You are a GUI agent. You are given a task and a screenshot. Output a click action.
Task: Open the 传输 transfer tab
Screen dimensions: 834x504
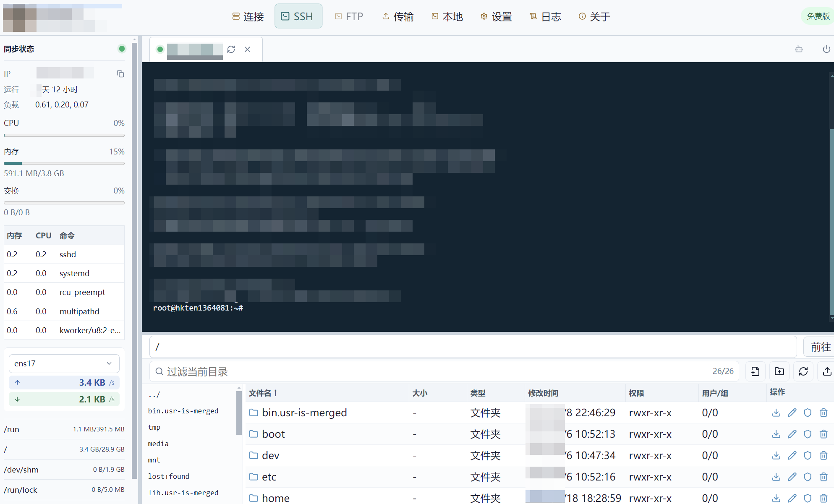[x=398, y=16]
